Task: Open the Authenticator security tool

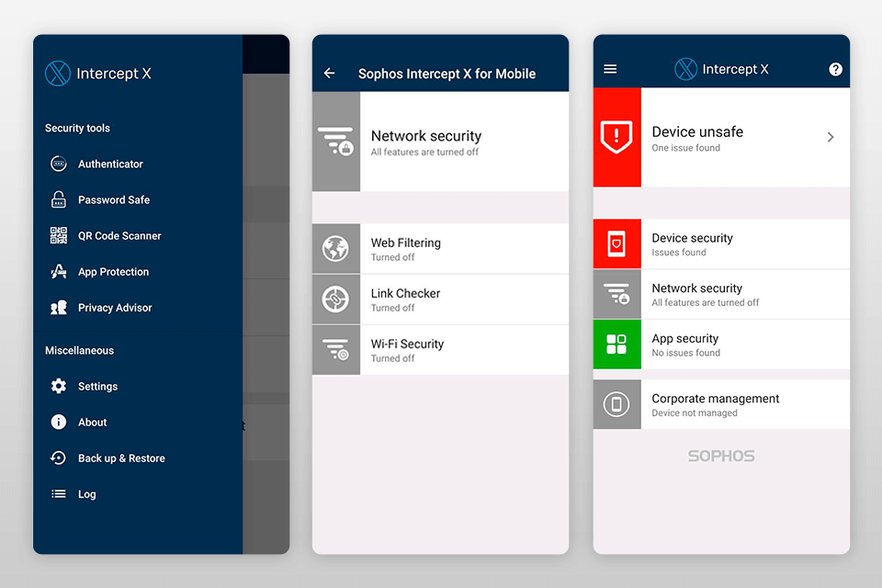Action: tap(110, 164)
